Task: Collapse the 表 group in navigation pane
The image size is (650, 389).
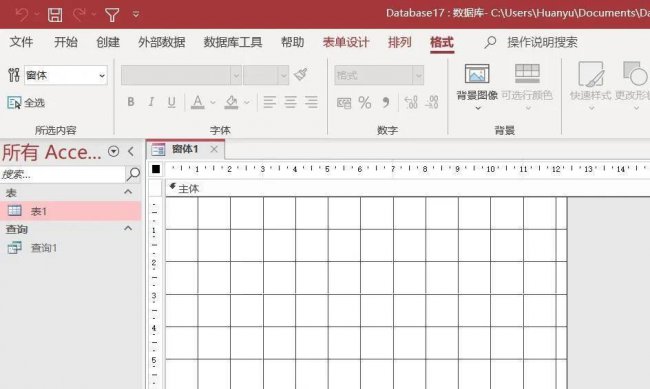Action: (x=128, y=192)
